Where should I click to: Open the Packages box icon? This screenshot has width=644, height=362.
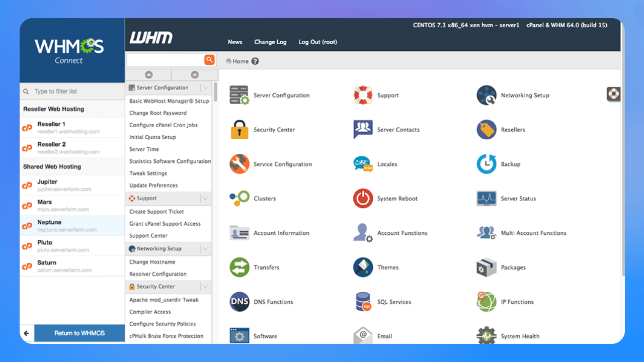487,267
